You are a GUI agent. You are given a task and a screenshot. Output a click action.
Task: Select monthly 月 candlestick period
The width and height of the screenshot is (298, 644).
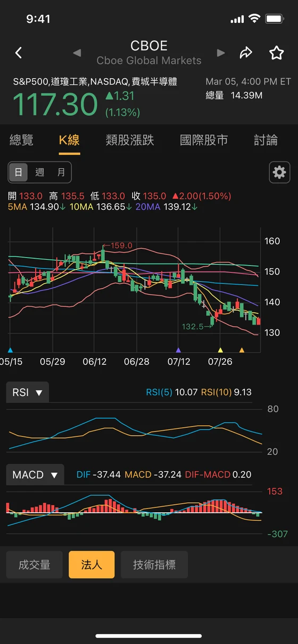61,172
